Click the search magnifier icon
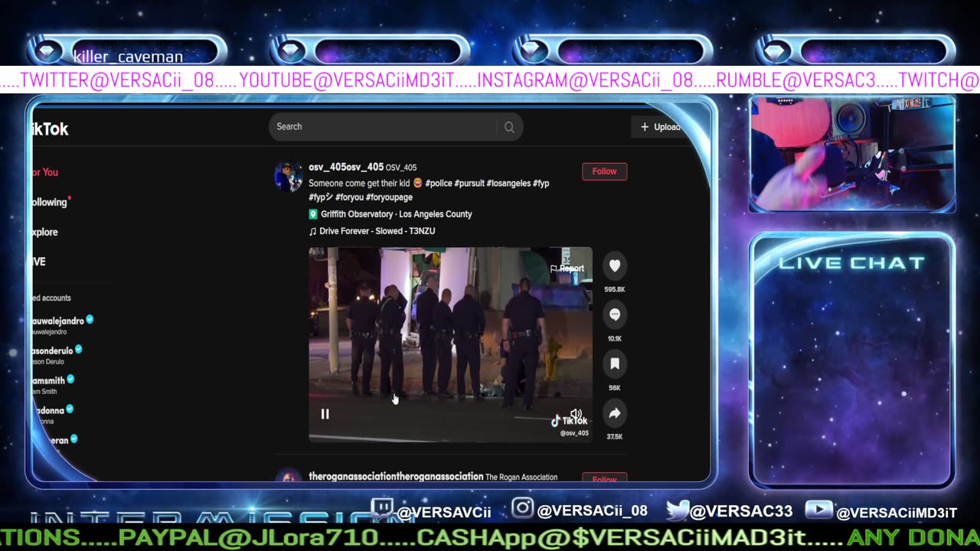The height and width of the screenshot is (551, 980). [509, 127]
